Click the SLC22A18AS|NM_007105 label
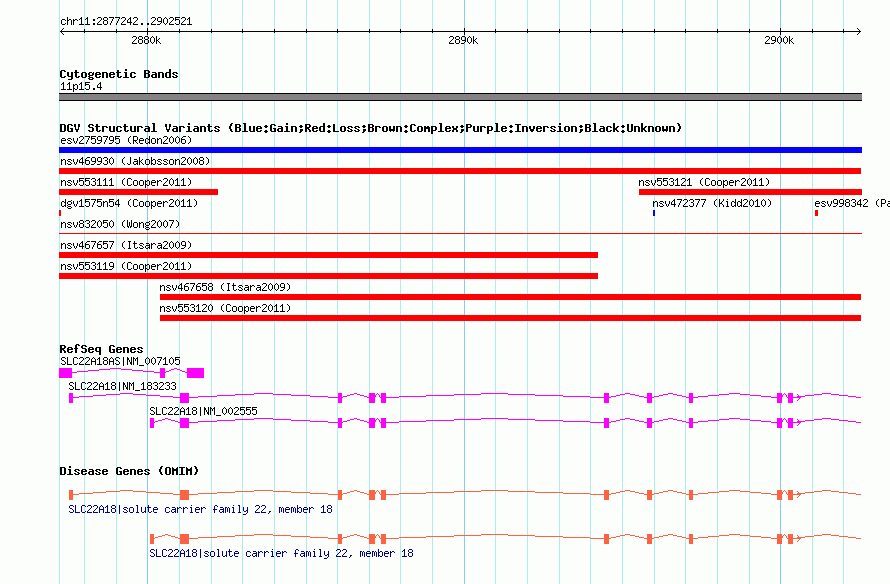This screenshot has width=890, height=584. (120, 361)
